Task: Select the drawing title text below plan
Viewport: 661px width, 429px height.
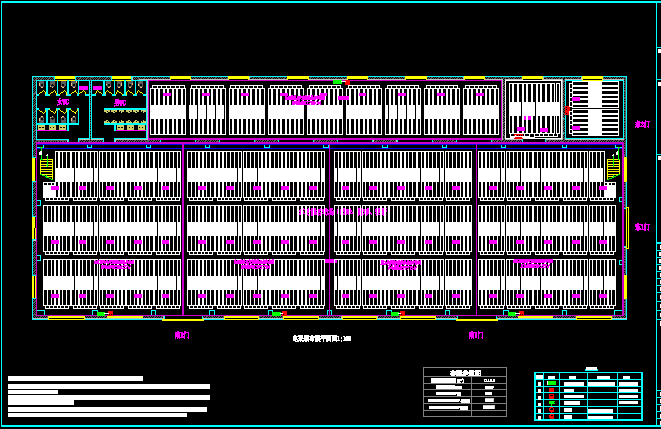Action: (314, 339)
